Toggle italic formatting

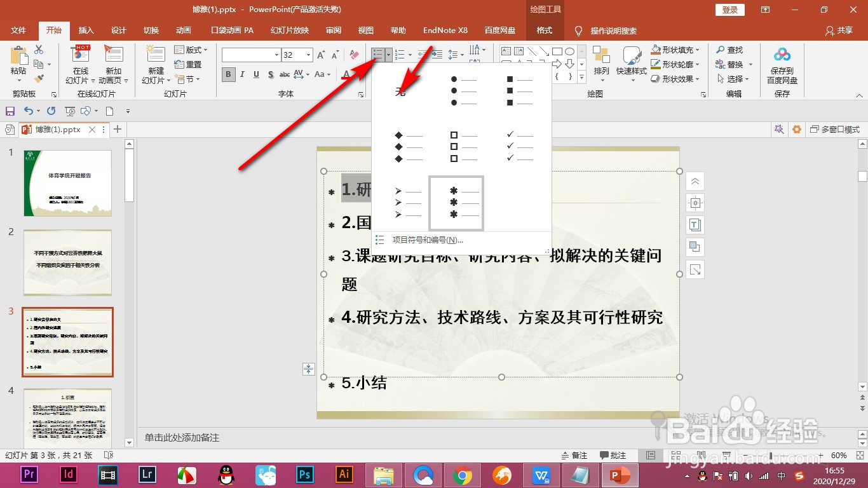[242, 74]
